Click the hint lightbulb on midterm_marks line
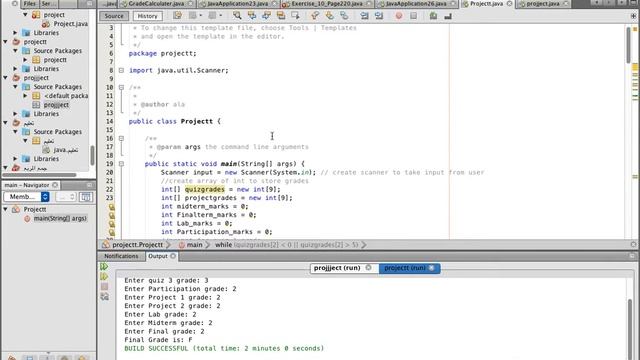Image resolution: width=640 pixels, height=360 pixels. pos(111,207)
